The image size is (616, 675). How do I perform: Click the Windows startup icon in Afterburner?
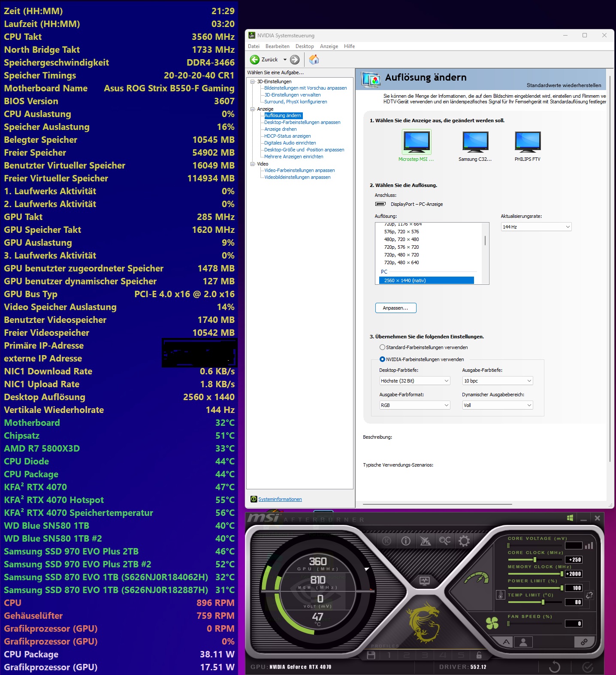(570, 518)
